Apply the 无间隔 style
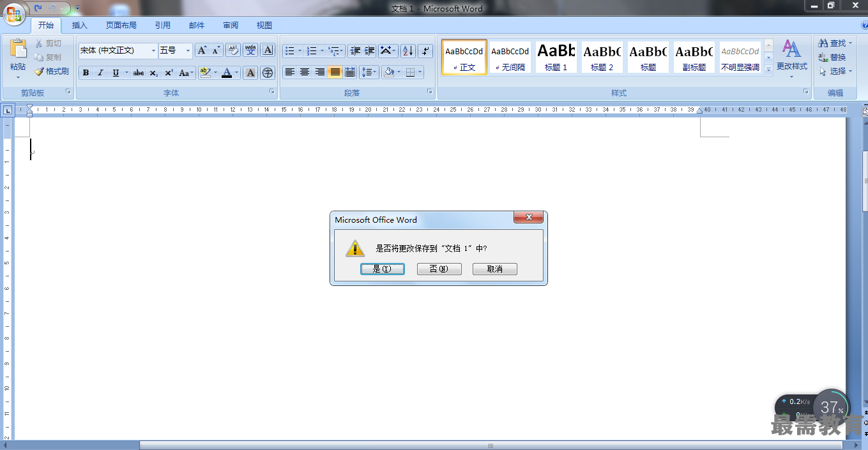The image size is (868, 450). click(x=510, y=57)
